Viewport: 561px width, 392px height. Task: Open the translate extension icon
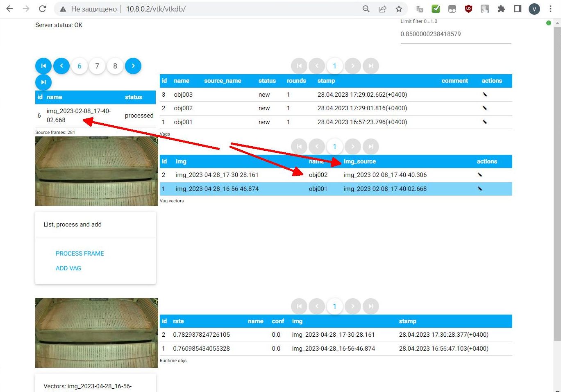(x=420, y=9)
